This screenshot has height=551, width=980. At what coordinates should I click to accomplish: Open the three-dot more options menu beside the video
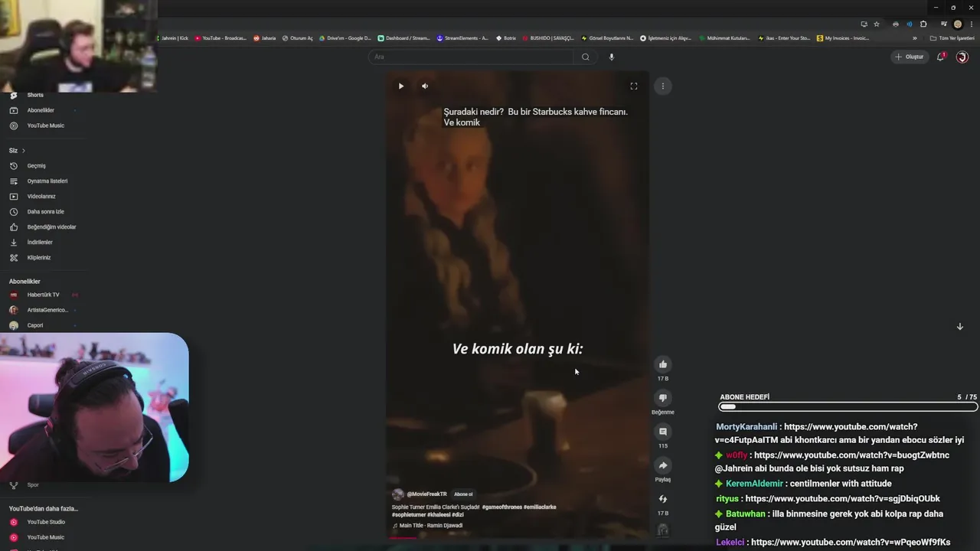click(x=663, y=86)
